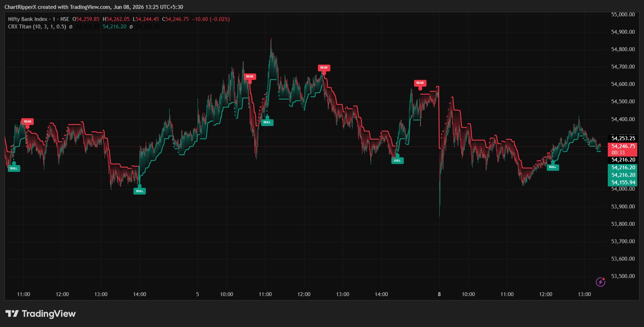This screenshot has height=327, width=644.
Task: Open the TradingView logo at the bottom
Action: pyautogui.click(x=40, y=314)
